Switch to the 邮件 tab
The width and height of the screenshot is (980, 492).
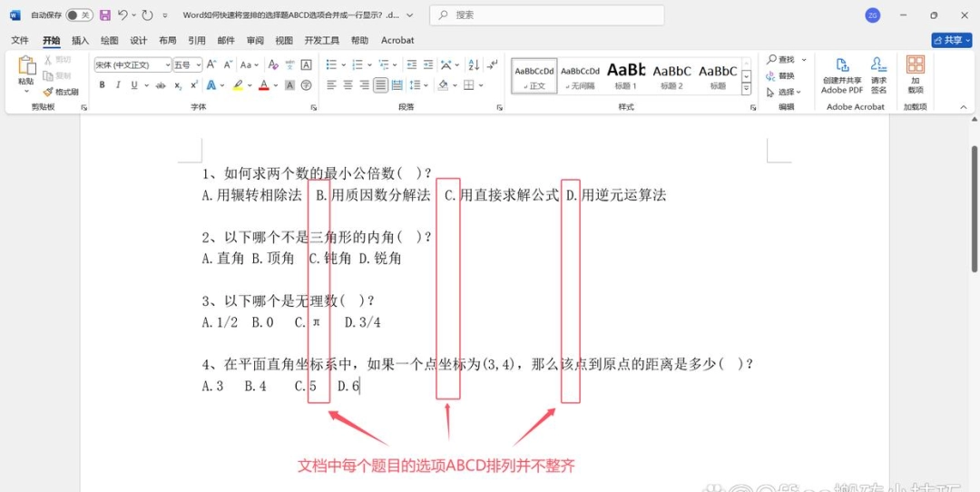[x=226, y=40]
